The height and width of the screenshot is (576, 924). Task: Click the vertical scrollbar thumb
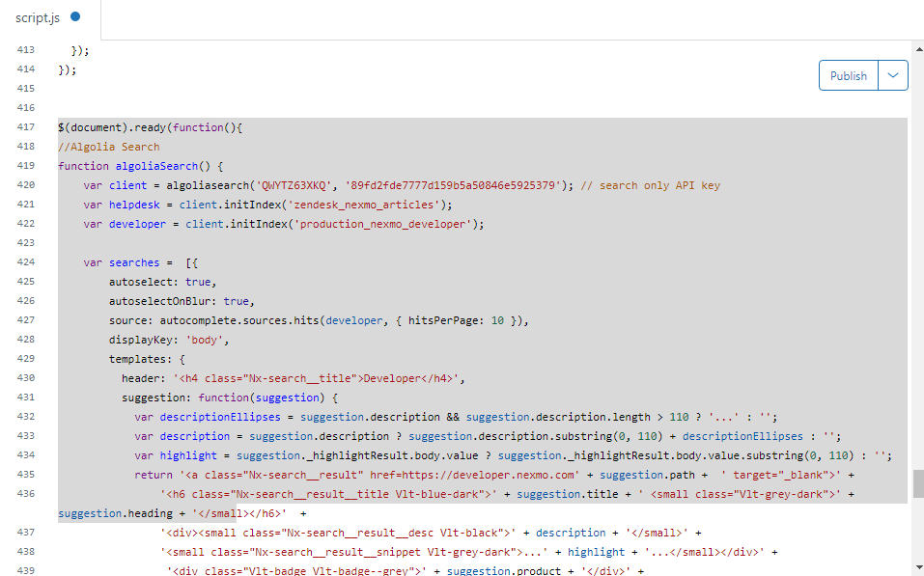tap(918, 482)
